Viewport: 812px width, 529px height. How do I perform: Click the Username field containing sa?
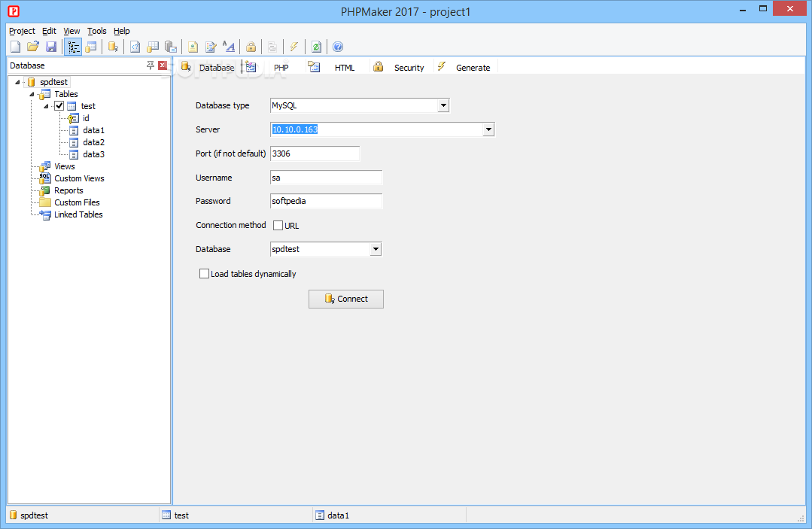327,178
